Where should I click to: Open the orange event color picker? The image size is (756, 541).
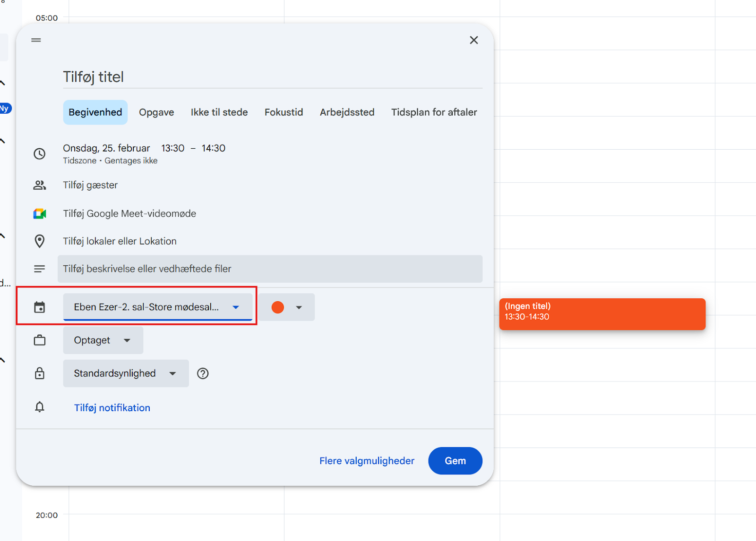(286, 307)
